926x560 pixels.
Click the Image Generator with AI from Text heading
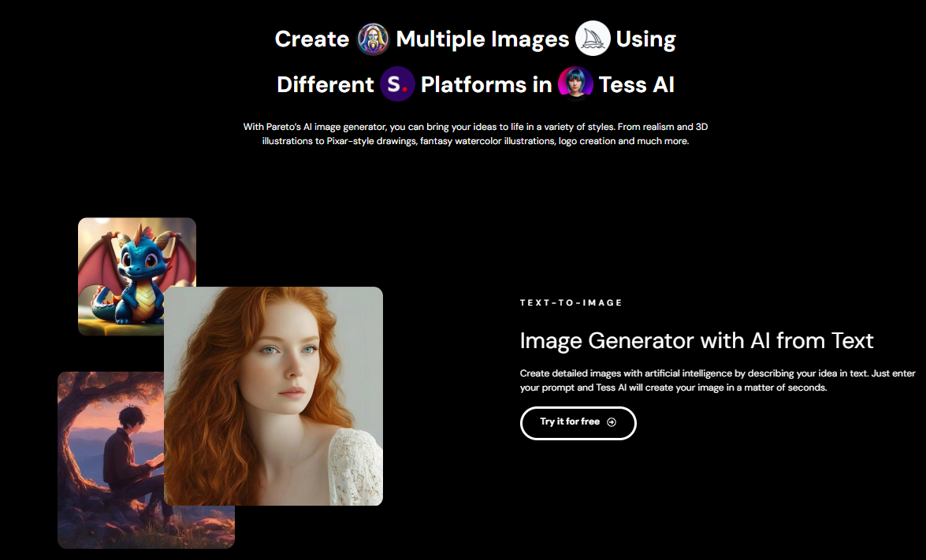click(696, 341)
